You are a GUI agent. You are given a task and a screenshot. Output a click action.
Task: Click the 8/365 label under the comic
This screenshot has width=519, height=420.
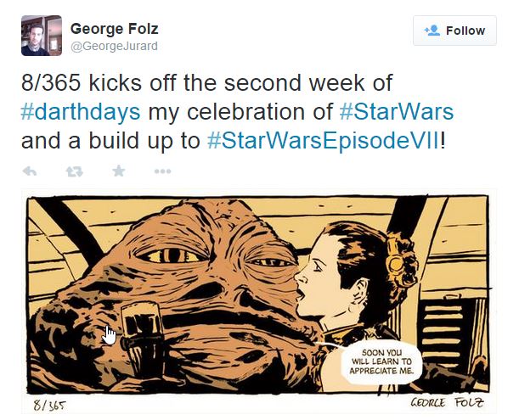click(x=49, y=405)
